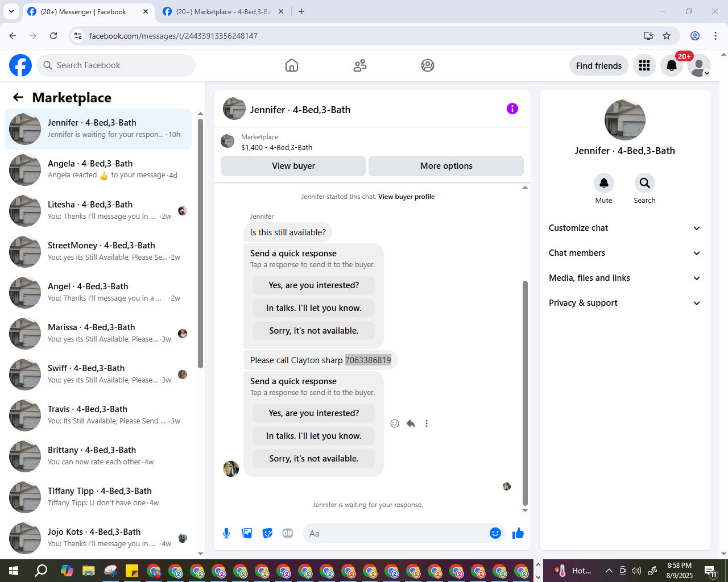Open the Friends icon in top navigation
728x582 pixels.
[360, 65]
